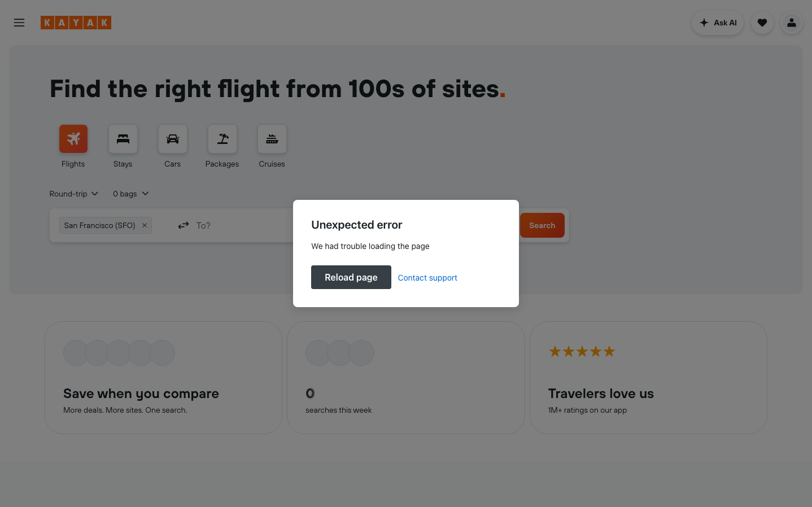This screenshot has width=812, height=507.
Task: Switch to the Stays search icon
Action: click(123, 138)
